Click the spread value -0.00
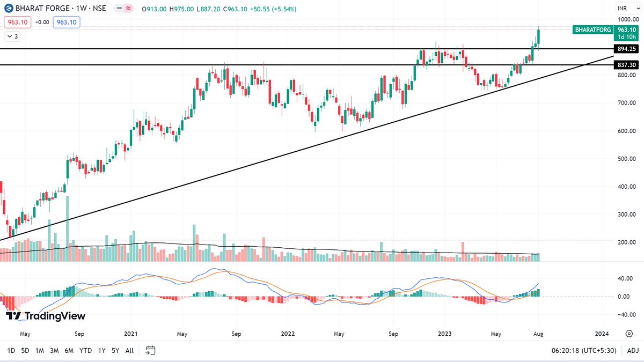Screen dimensions: 644x362 42,22
